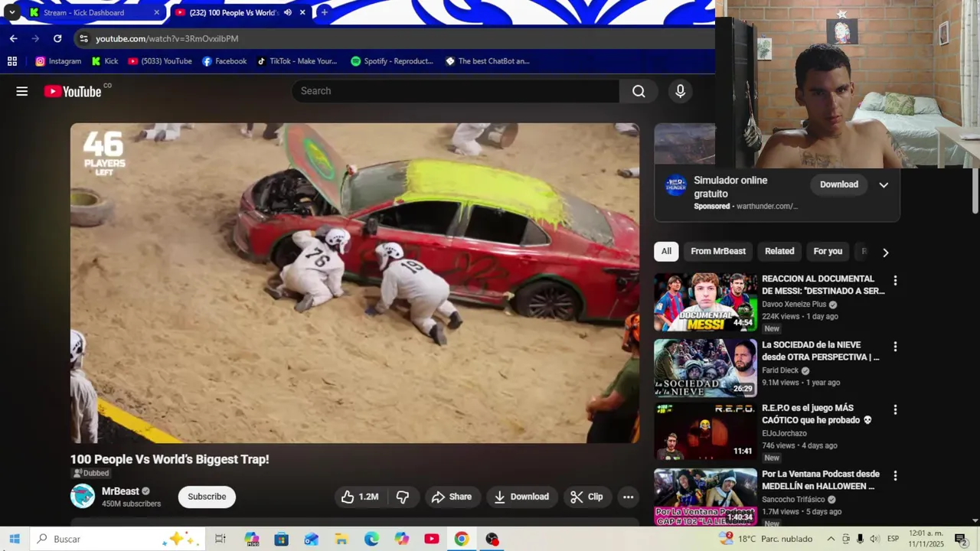Dislike the video with thumbs down
Viewport: 980px width, 551px height.
403,497
